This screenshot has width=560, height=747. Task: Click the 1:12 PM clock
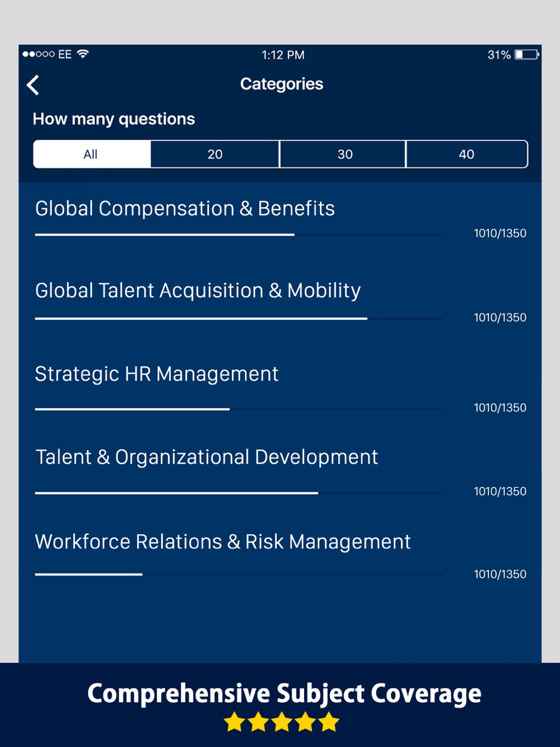(283, 55)
